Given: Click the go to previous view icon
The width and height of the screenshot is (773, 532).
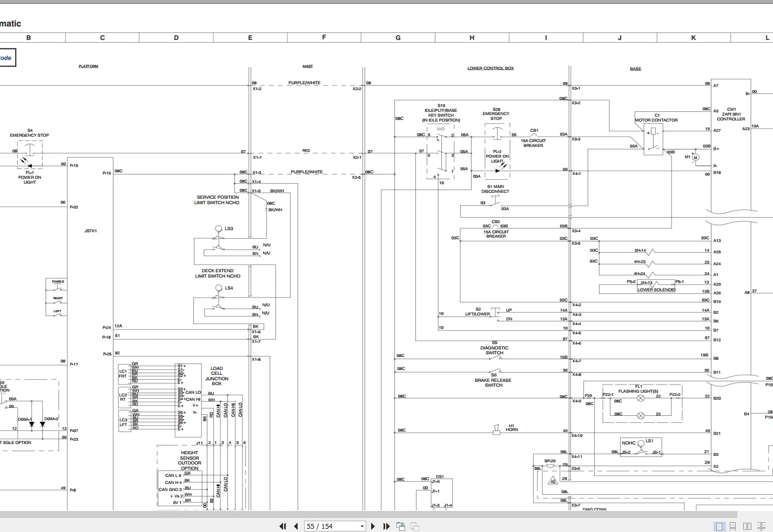Looking at the screenshot, I should tap(401, 526).
